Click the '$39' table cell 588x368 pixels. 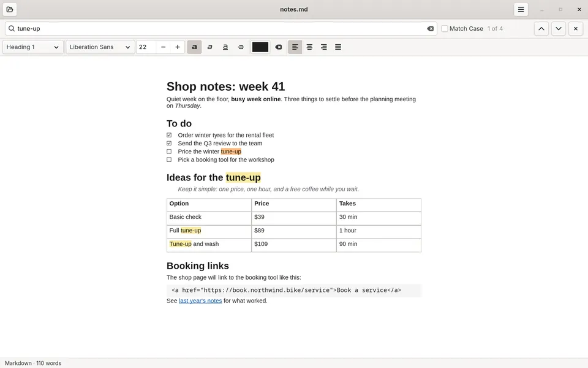294,218
